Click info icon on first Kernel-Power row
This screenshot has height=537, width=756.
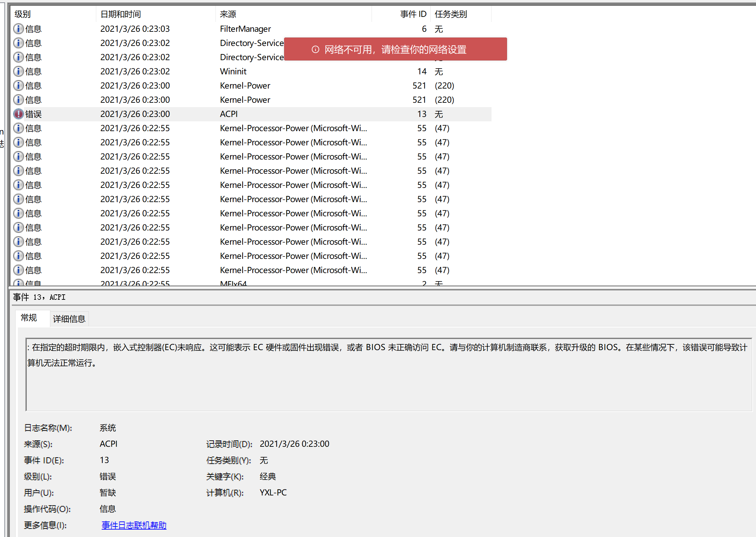pyautogui.click(x=18, y=86)
